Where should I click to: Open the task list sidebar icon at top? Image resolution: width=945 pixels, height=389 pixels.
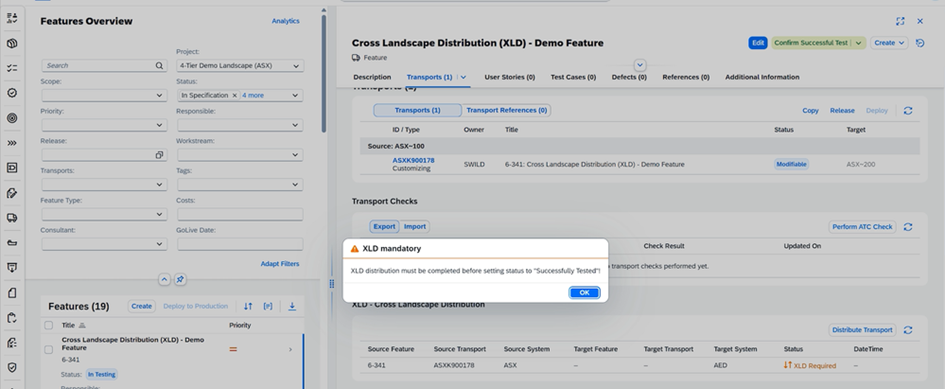point(12,18)
